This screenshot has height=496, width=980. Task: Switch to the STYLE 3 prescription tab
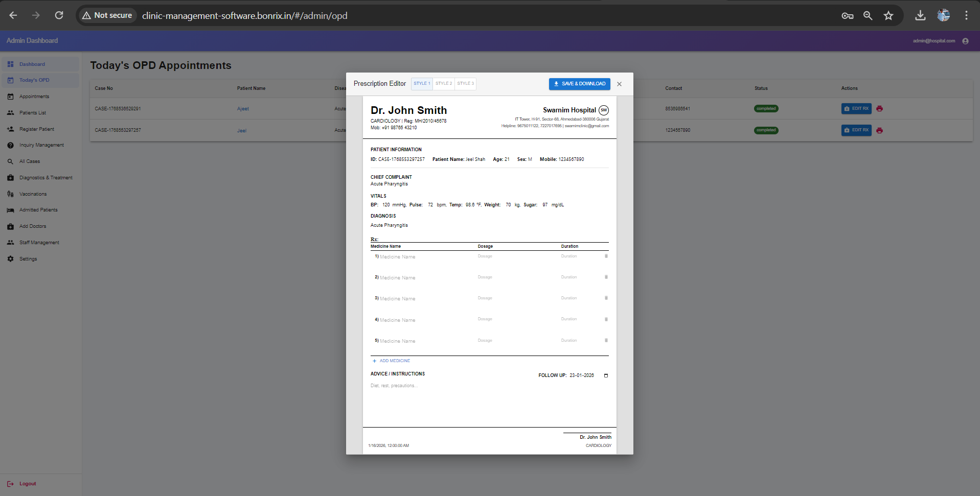point(465,84)
